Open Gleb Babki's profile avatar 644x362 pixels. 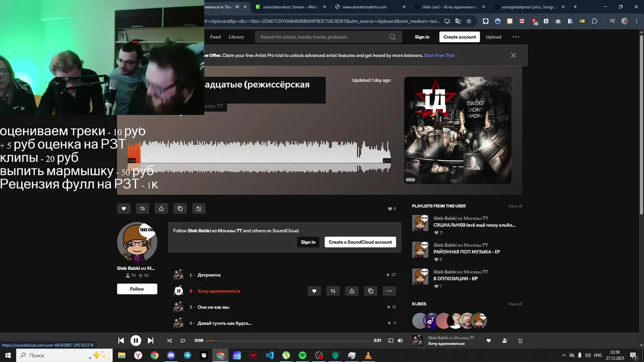click(137, 242)
